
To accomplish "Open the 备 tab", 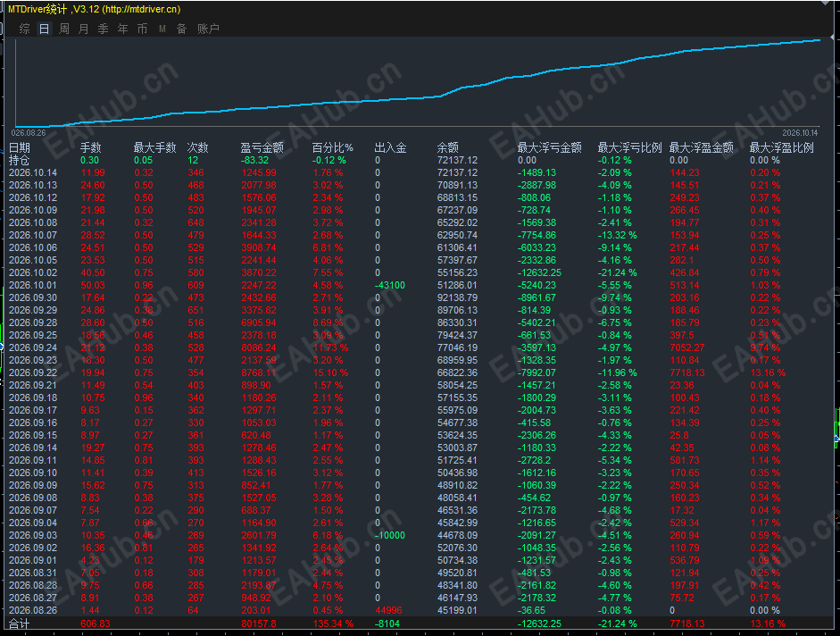I will pyautogui.click(x=181, y=29).
